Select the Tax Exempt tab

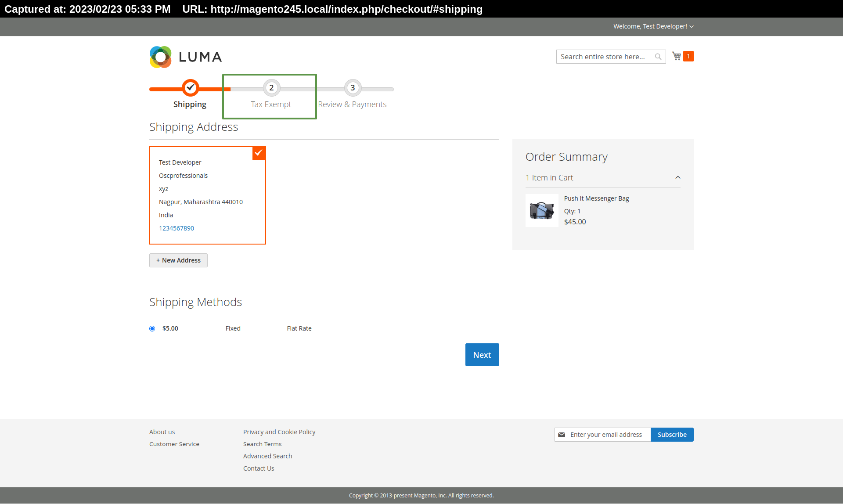[270, 95]
